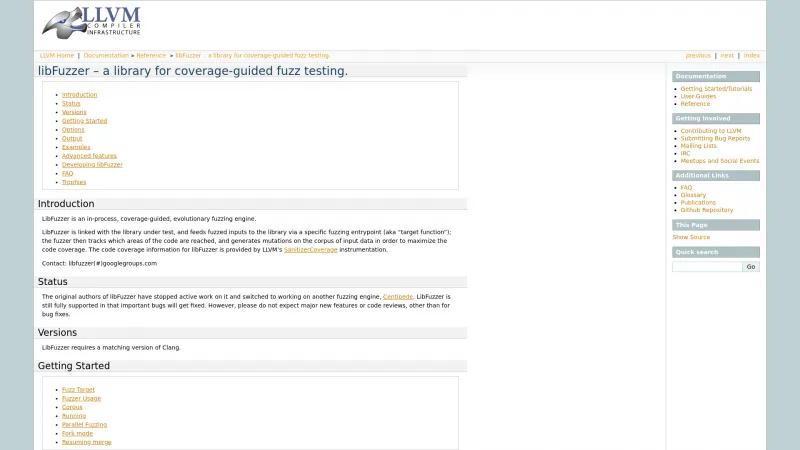This screenshot has width=800, height=450.
Task: Jump to Status in contents list
Action: point(71,104)
